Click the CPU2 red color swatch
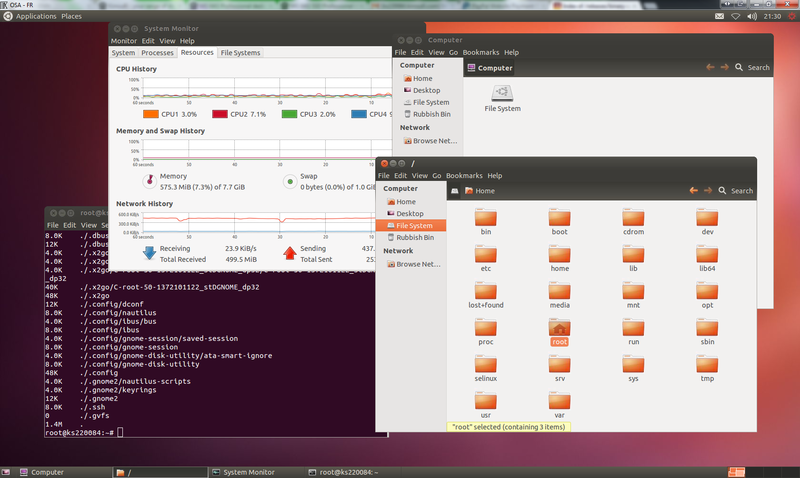The height and width of the screenshot is (478, 800). (x=219, y=114)
